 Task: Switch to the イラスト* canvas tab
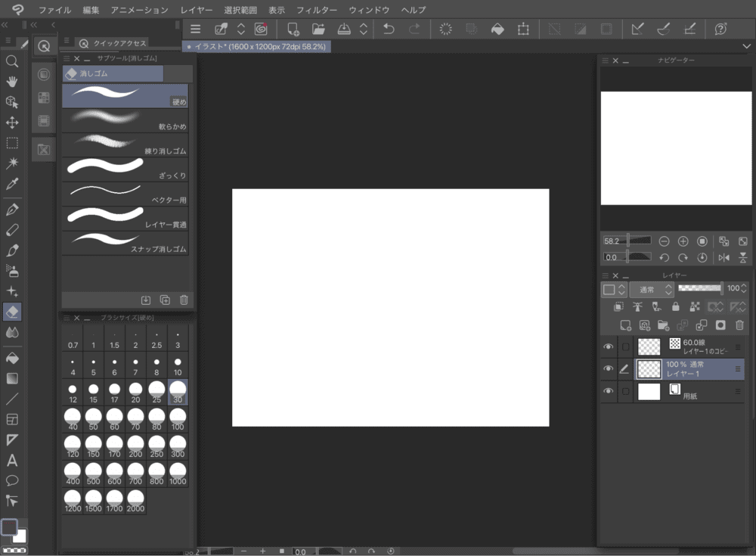[256, 47]
